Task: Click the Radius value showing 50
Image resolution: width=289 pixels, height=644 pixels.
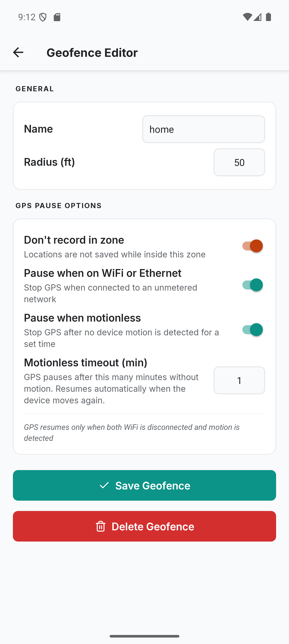Action: 239,162
